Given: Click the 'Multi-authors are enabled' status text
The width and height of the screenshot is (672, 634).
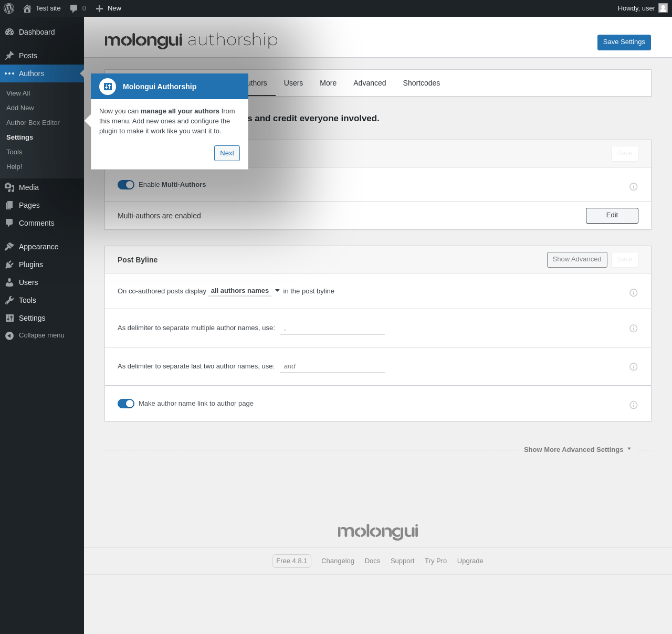Looking at the screenshot, I should 159,216.
